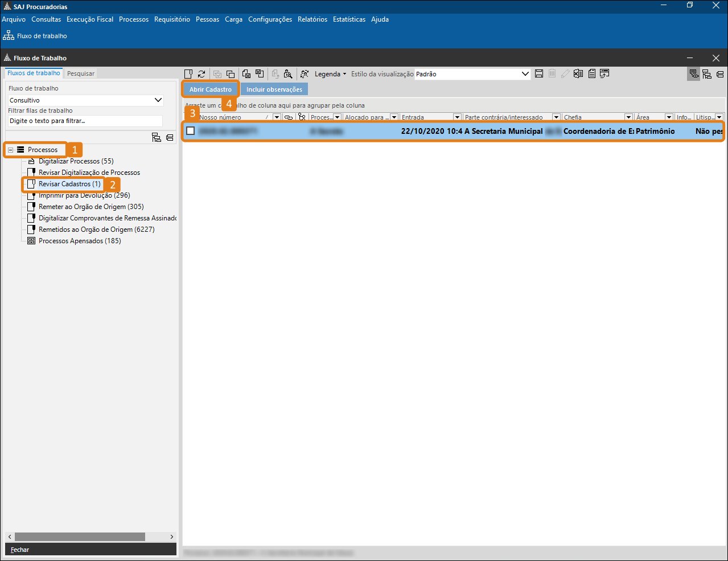Click the expand-all tree icon above queue list
This screenshot has height=561, width=728.
point(157,137)
